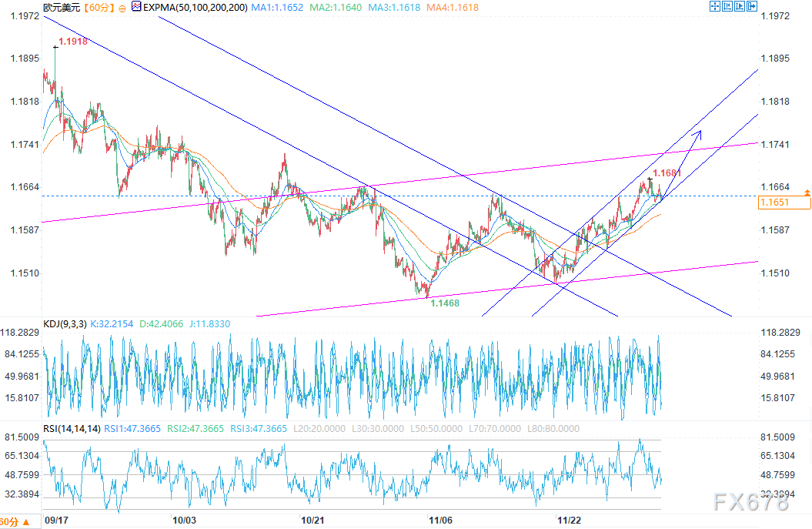Open the 60分 timeframe selector at bottom left
This screenshot has height=529, width=812.
[x=14, y=521]
